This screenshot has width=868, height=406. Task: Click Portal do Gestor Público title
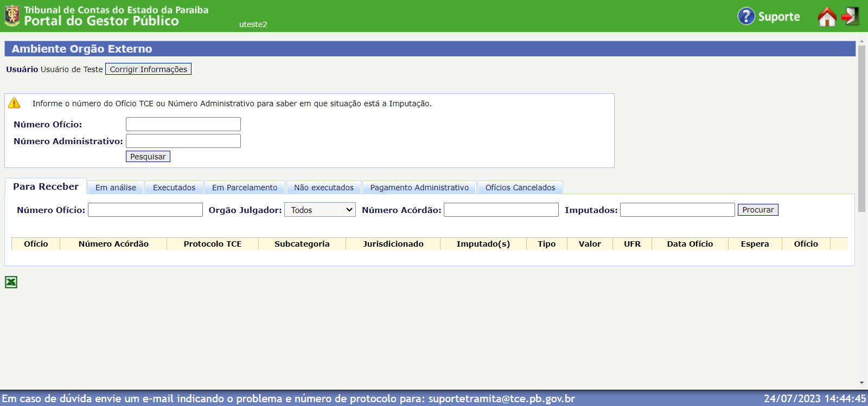pos(101,21)
